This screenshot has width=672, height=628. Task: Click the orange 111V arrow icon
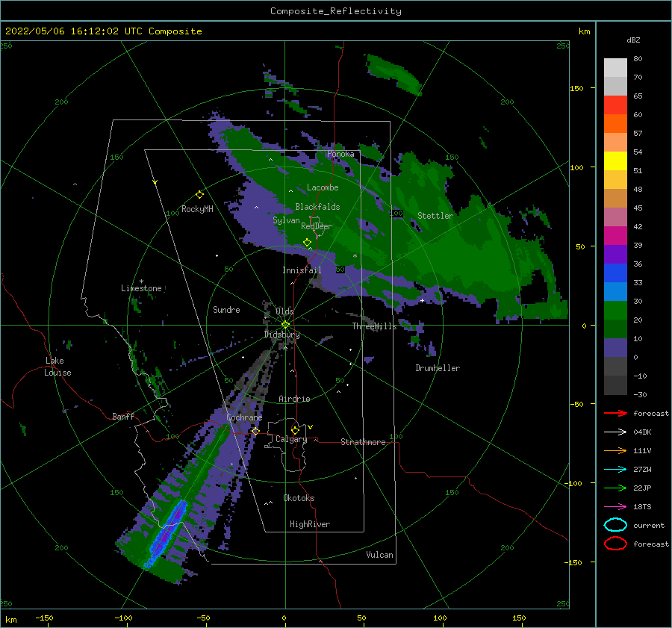coord(615,450)
